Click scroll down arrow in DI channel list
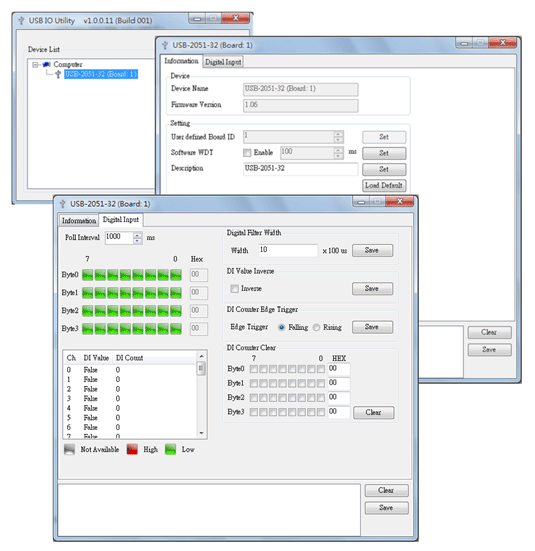 tap(201, 433)
